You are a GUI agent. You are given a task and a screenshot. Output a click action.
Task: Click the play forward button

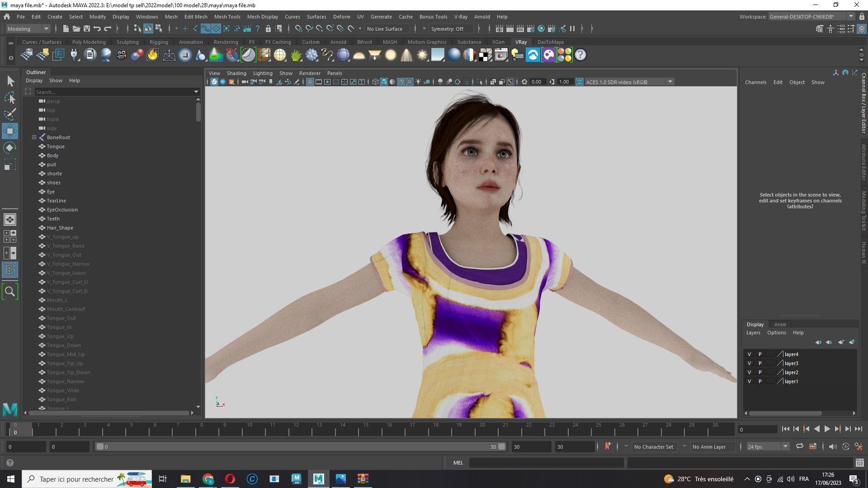[827, 429]
